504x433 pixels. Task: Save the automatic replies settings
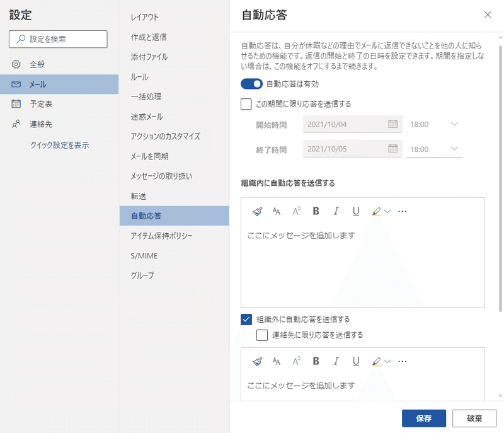tap(423, 418)
